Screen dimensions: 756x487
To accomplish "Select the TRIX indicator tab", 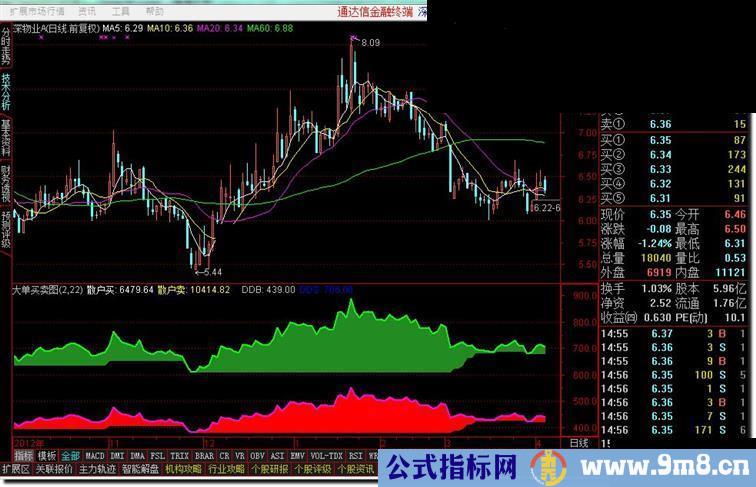I will (179, 454).
